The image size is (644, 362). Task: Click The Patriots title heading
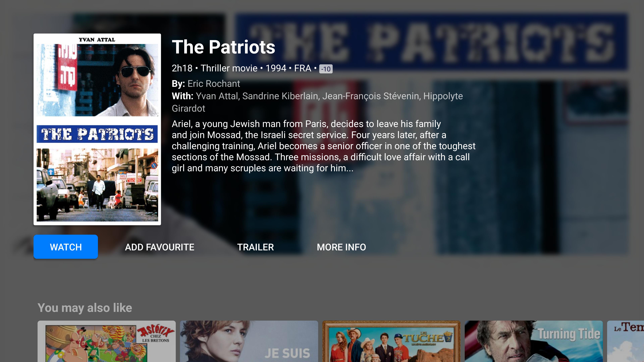point(224,47)
